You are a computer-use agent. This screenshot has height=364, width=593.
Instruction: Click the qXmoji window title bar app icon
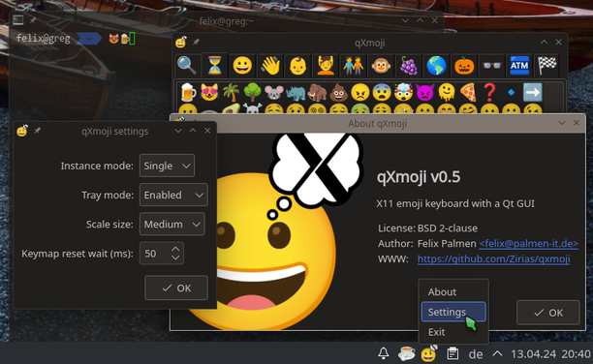coord(181,42)
